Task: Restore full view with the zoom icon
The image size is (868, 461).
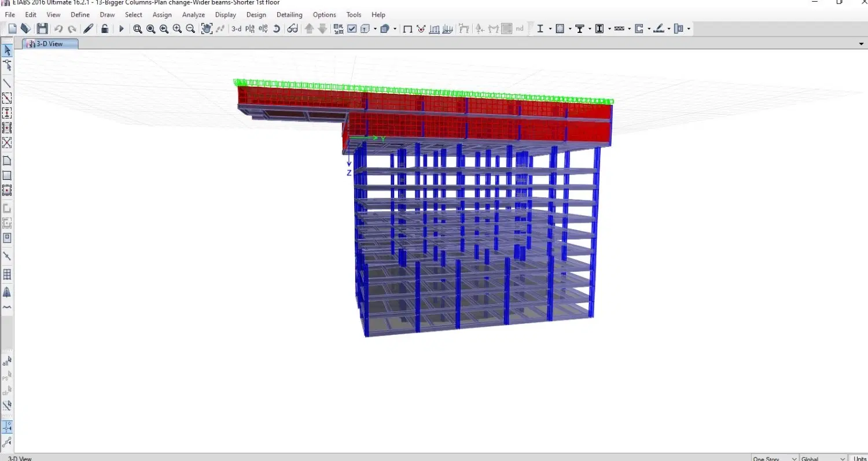Action: coord(151,29)
